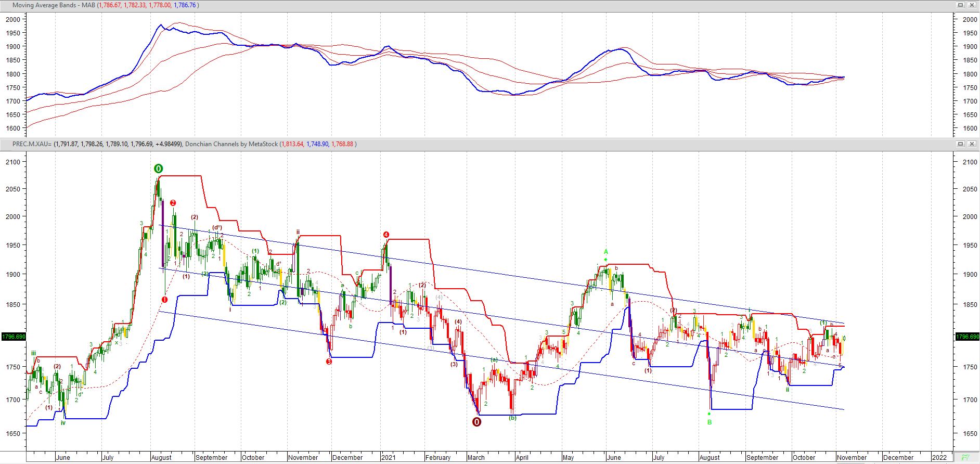Click the Donchian Channels by MetaStock label

coord(231,144)
